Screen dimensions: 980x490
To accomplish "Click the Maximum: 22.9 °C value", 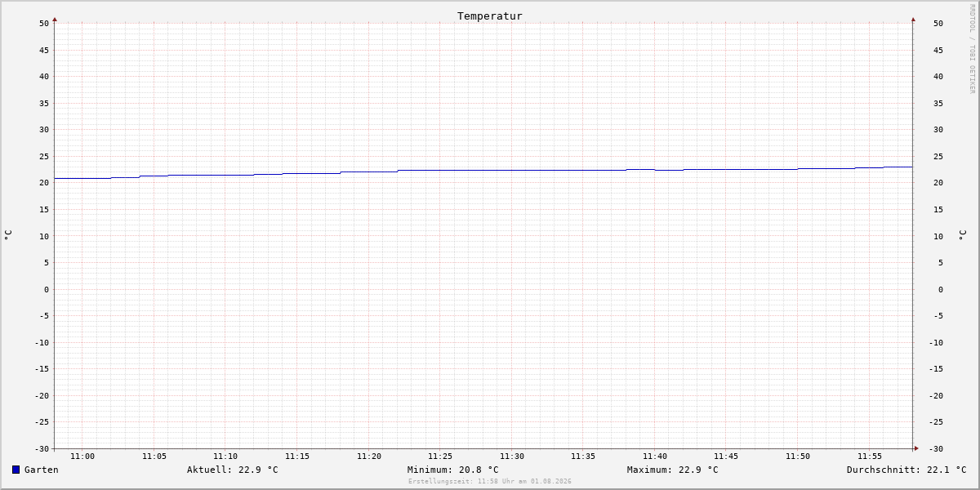I will 673,470.
